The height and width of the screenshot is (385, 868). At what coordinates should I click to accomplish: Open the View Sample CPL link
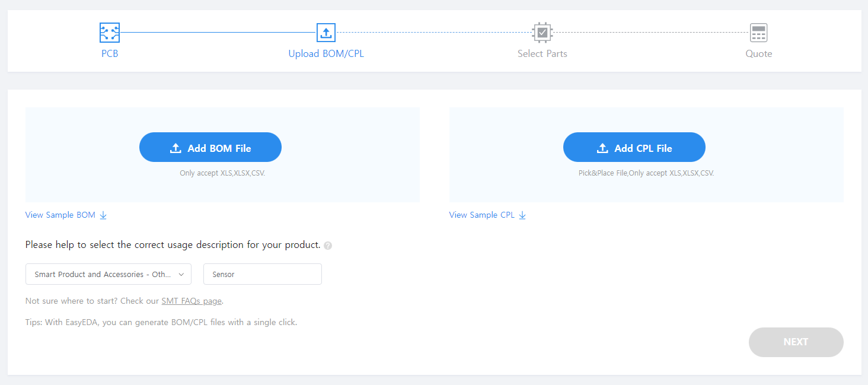482,215
